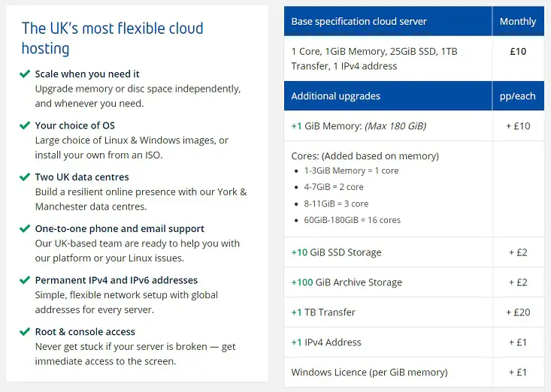Click the Additional upgrades header
This screenshot has width=551, height=392.
coord(388,96)
